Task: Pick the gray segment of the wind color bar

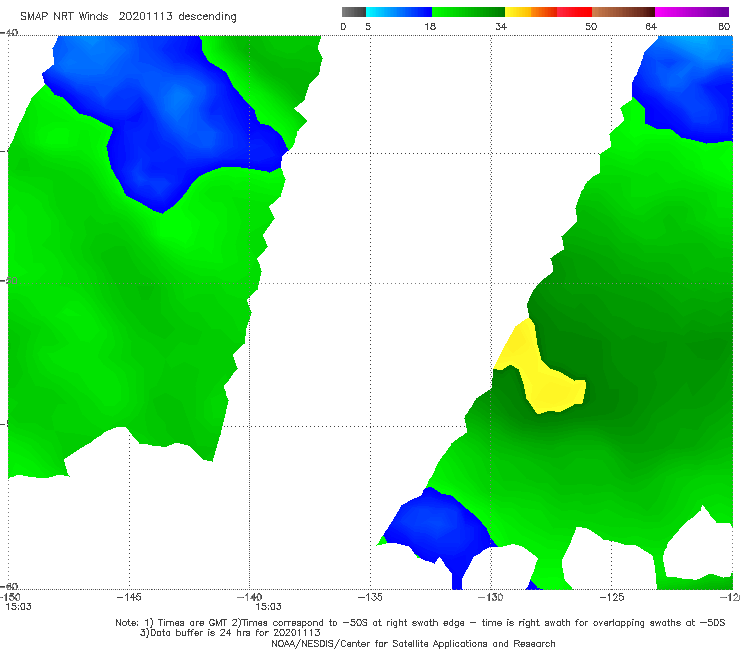Action: pos(354,12)
